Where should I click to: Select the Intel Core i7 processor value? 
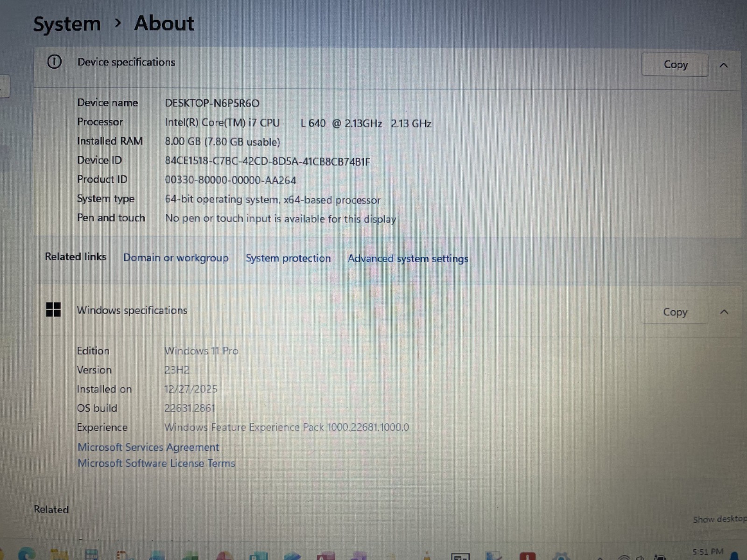pos(298,123)
